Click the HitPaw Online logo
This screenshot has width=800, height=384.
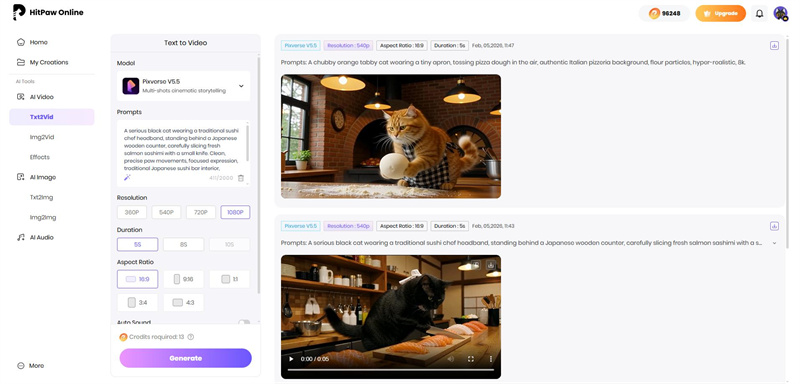47,12
